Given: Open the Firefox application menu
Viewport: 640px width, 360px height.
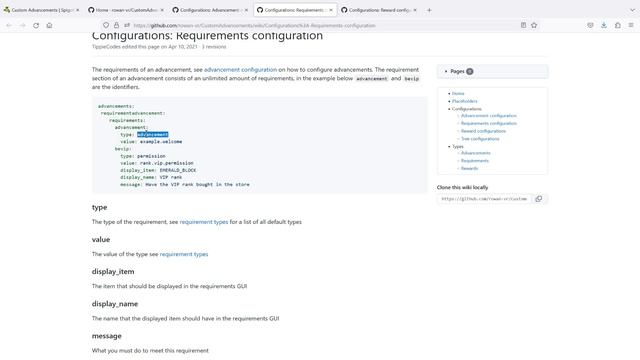Looking at the screenshot, I should pos(631,25).
